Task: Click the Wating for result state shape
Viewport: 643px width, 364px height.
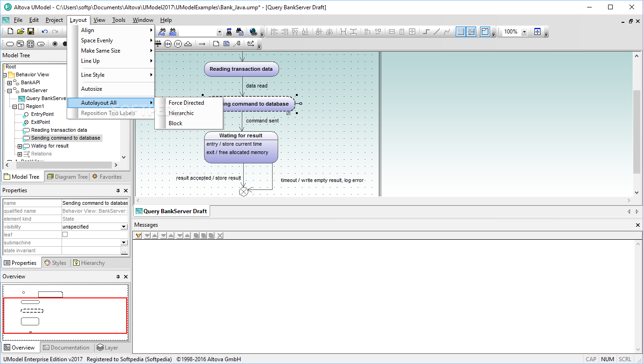Action: [x=241, y=147]
